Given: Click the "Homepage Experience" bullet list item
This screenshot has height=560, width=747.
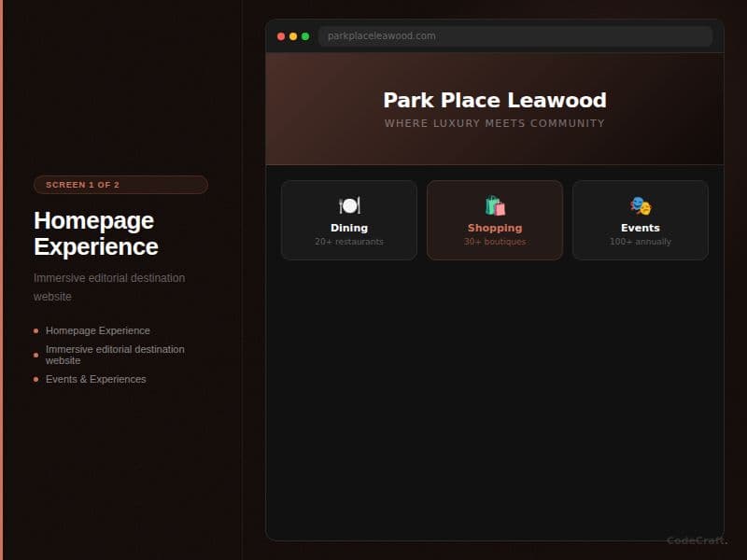Looking at the screenshot, I should pyautogui.click(x=98, y=330).
